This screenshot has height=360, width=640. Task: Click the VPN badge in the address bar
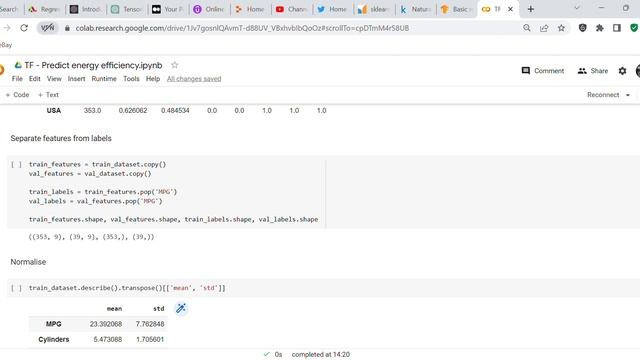(48, 28)
